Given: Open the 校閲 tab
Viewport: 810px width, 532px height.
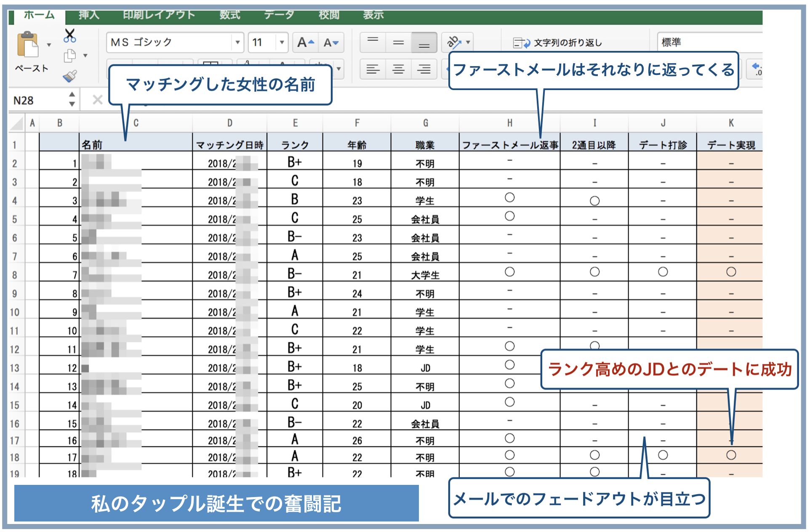Looking at the screenshot, I should (x=329, y=15).
